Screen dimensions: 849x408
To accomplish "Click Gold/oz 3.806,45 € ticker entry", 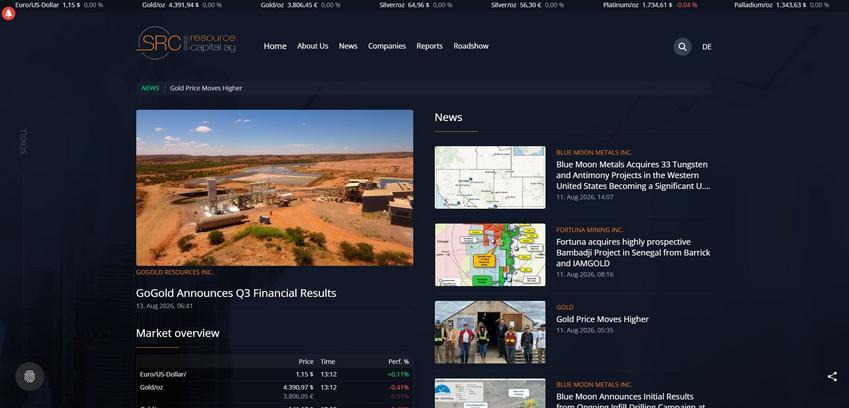I will (301, 5).
